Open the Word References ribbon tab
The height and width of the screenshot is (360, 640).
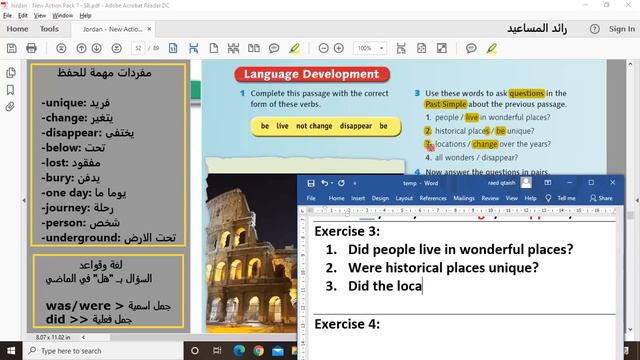click(x=433, y=198)
